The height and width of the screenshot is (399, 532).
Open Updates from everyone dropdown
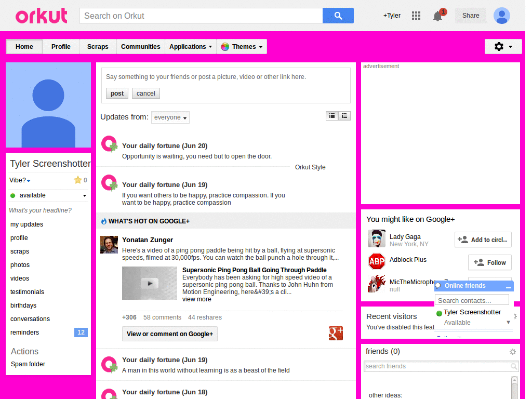click(x=170, y=117)
